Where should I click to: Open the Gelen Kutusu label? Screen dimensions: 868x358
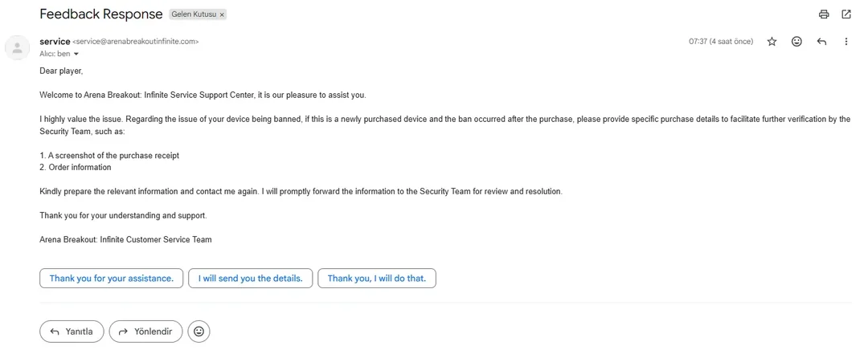point(194,15)
